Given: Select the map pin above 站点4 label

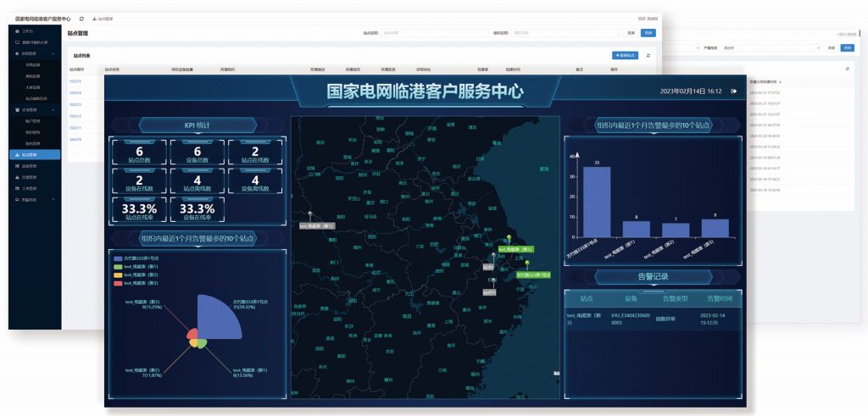Looking at the screenshot, I should [494, 258].
